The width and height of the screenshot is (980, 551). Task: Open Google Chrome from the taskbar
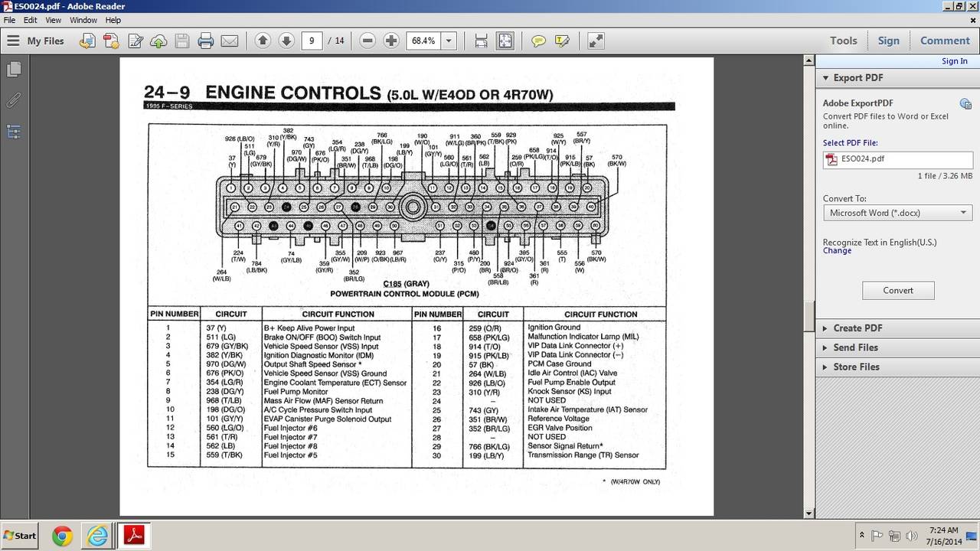62,536
